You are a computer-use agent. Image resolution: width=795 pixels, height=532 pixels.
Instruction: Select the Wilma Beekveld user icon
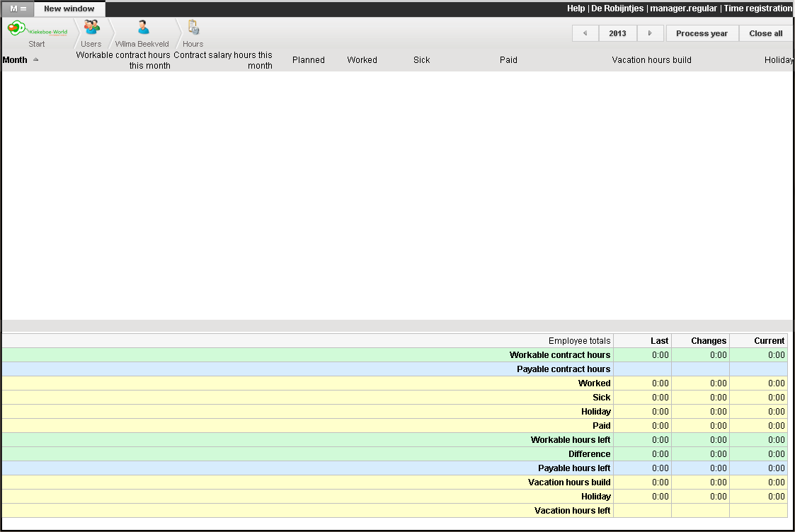142,28
